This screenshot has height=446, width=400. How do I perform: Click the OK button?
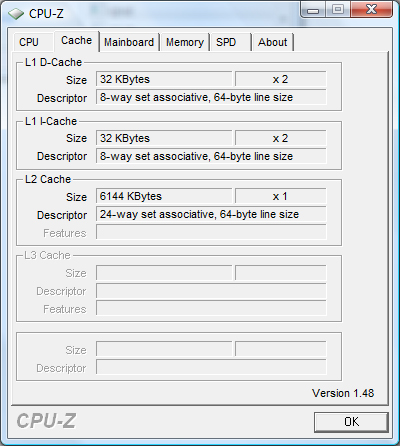351,422
